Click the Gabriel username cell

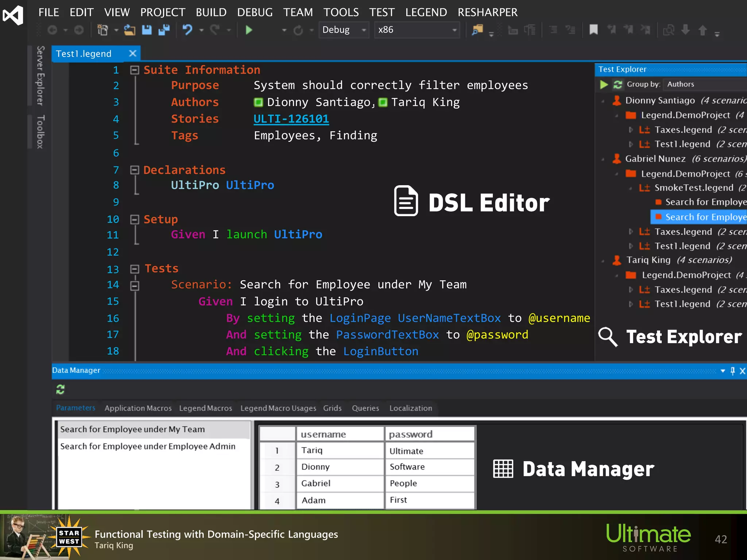(x=340, y=483)
